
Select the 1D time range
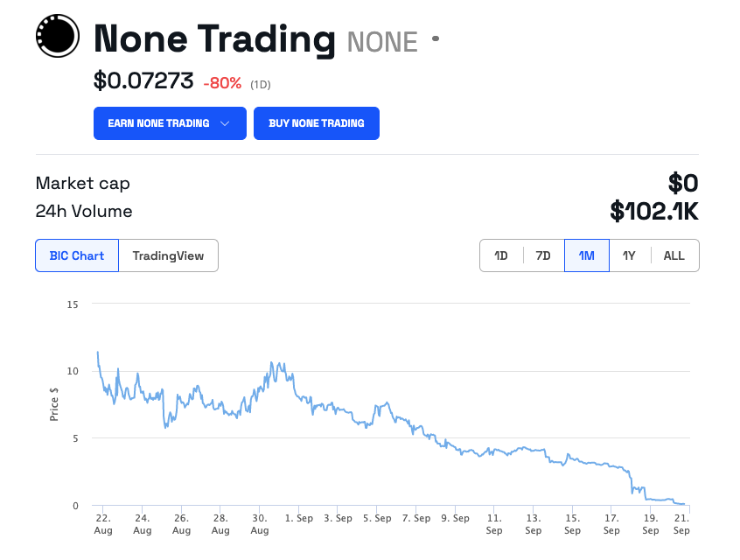(x=501, y=255)
